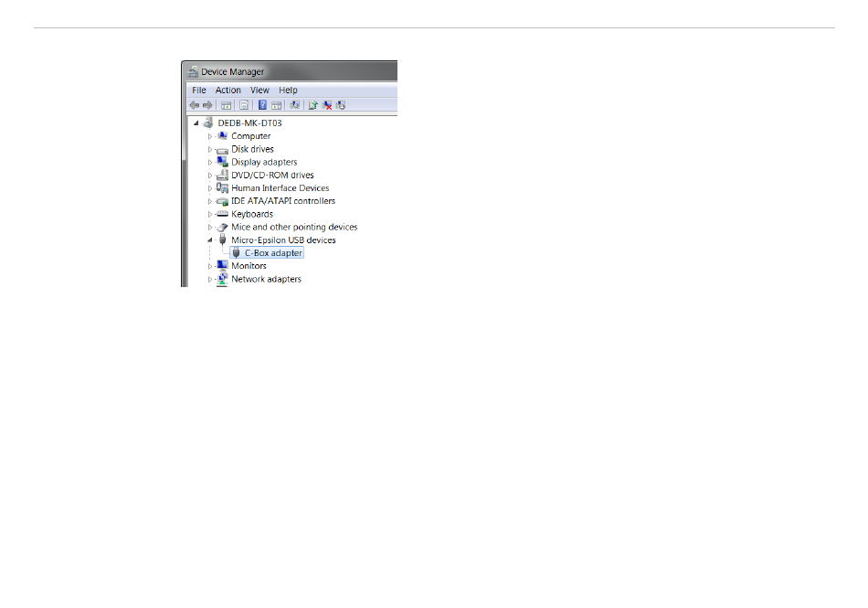Open Properties sheet toolbar icon
The height and width of the screenshot is (608, 868).
pos(244,105)
